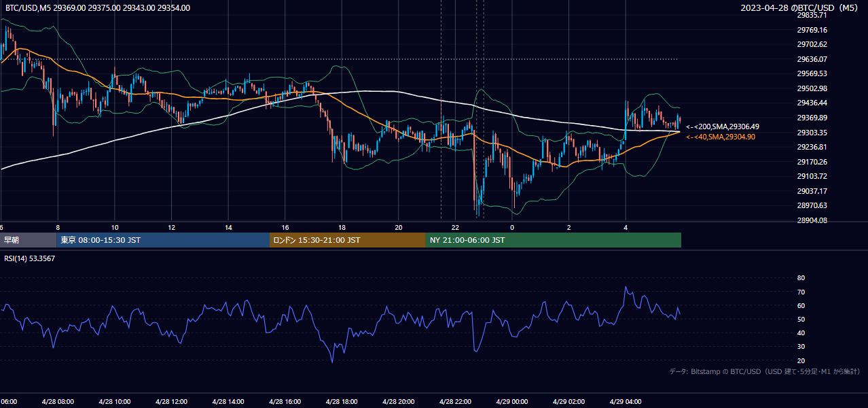
Task: Click the RSI axis level 40
Action: (801, 333)
